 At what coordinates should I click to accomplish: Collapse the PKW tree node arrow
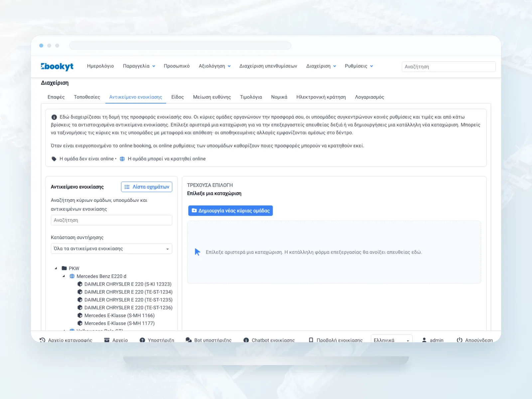point(56,268)
